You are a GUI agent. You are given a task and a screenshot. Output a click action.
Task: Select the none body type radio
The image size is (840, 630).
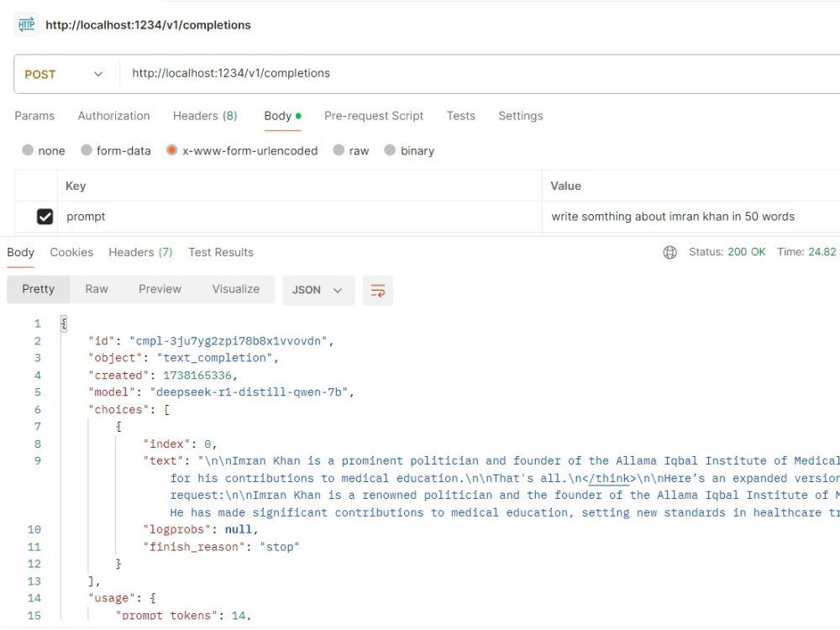pyautogui.click(x=28, y=150)
